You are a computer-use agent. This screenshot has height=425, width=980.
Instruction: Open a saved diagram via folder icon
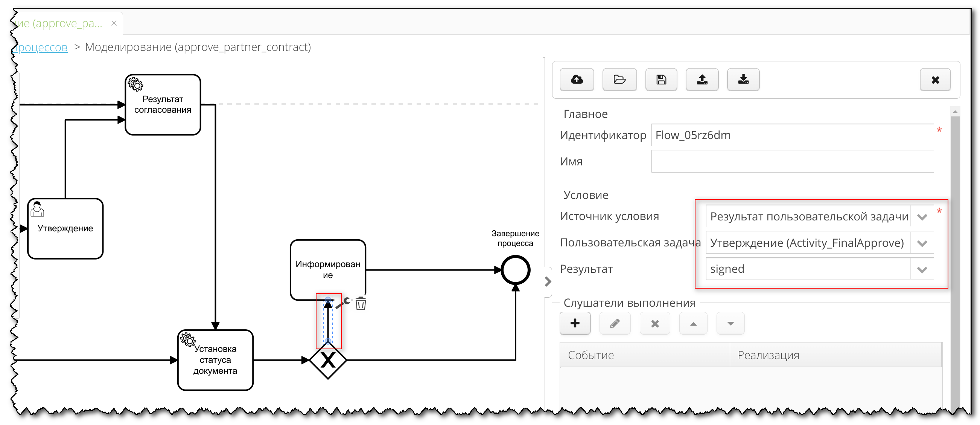coord(619,79)
